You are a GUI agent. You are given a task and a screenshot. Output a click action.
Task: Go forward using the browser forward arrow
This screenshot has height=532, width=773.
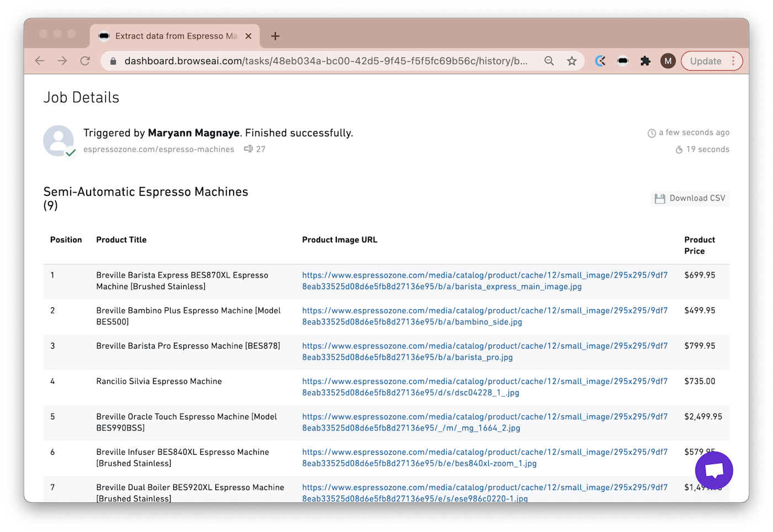coord(62,61)
